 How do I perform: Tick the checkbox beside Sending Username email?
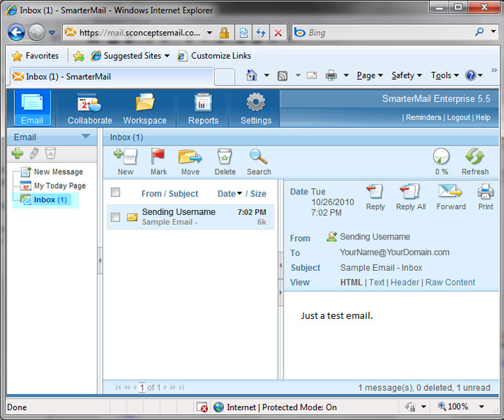[x=116, y=217]
